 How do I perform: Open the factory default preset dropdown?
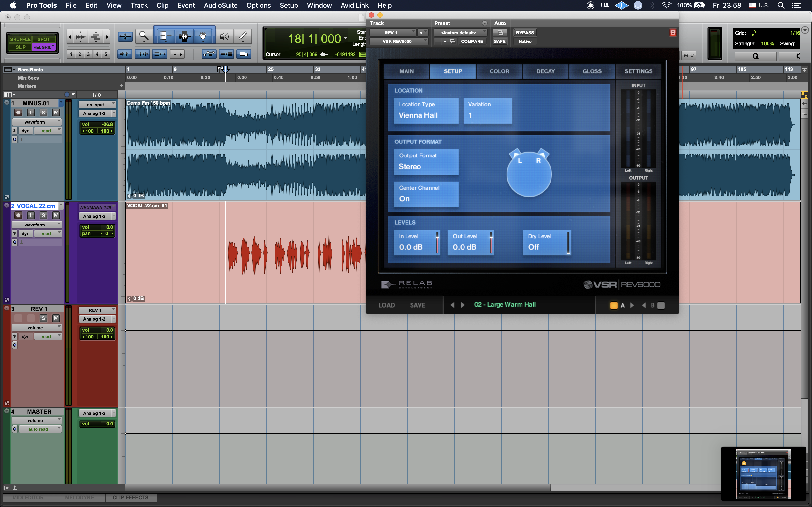click(460, 33)
